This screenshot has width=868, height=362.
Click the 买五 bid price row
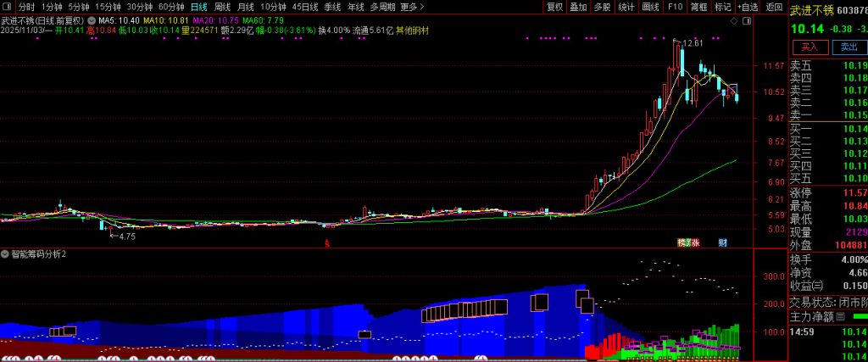(828, 178)
